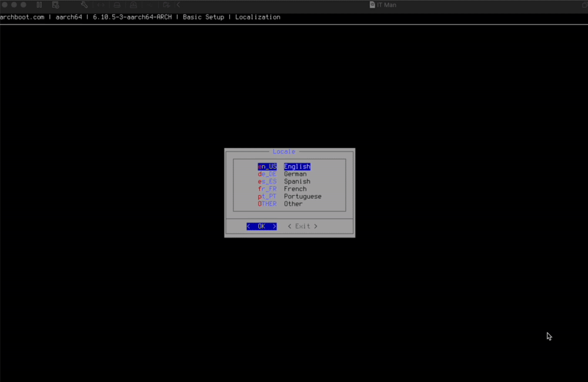Click Localization in the status bar
Viewport: 588px width, 382px height.
[x=258, y=17]
